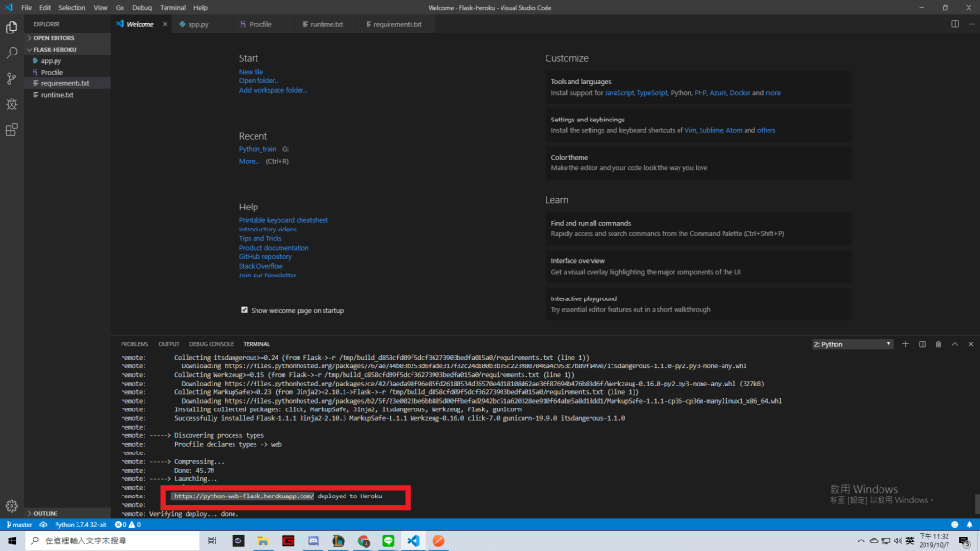Open Windows Start menu
The height and width of the screenshot is (551, 980).
[x=11, y=540]
